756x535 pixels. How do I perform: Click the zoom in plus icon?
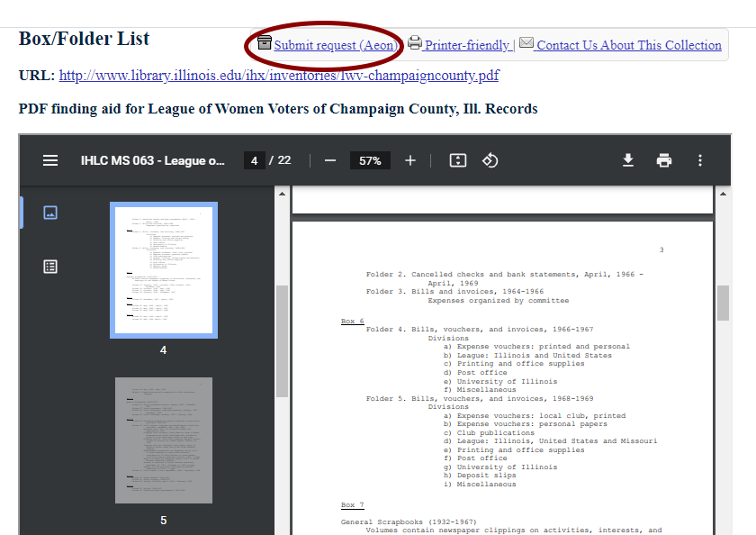tap(410, 160)
